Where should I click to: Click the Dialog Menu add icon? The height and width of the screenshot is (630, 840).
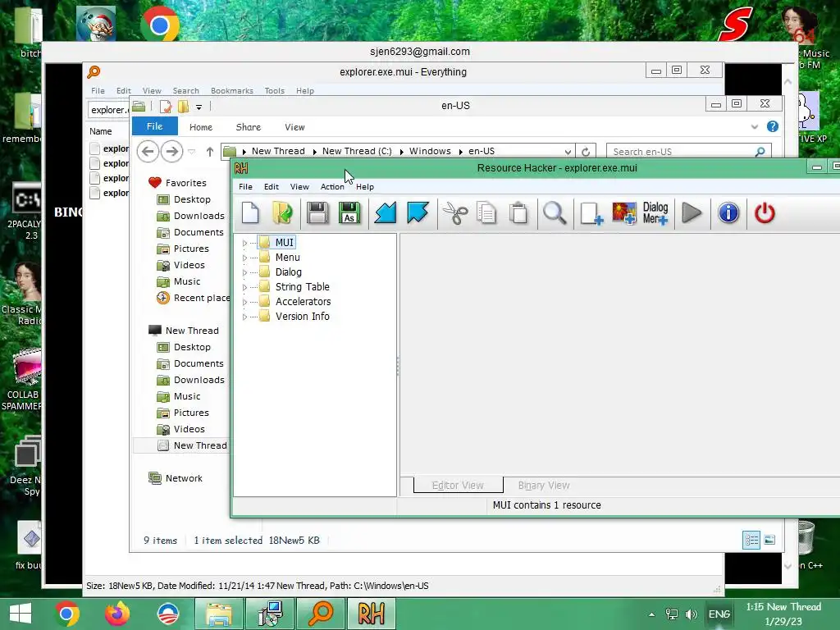[655, 213]
